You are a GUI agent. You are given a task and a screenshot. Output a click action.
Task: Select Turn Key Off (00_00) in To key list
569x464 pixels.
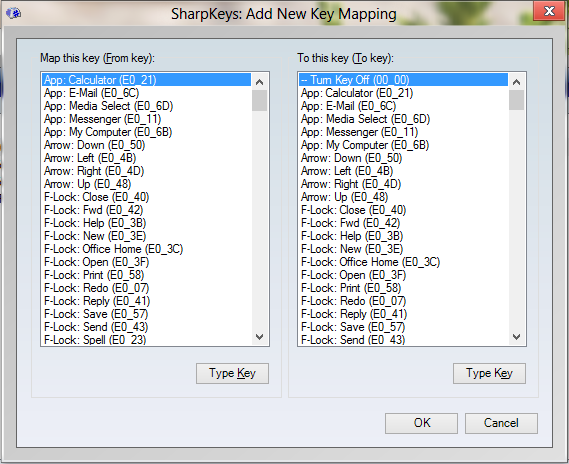coord(404,80)
